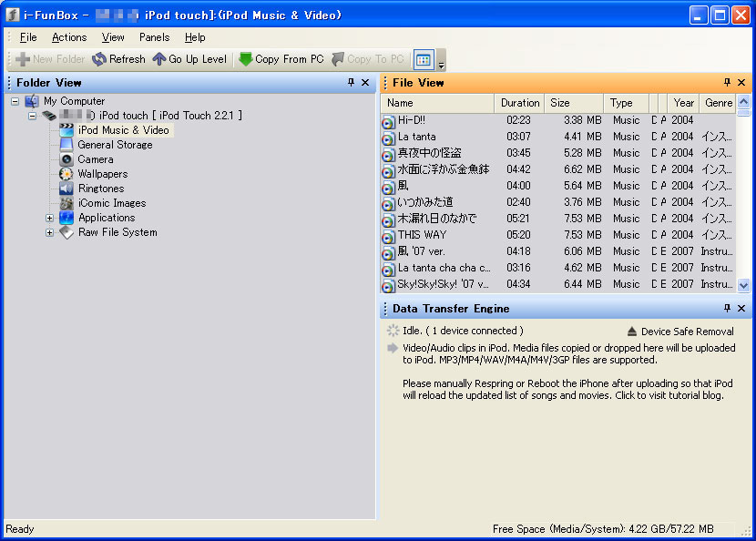Pin the File View panel

tap(727, 83)
